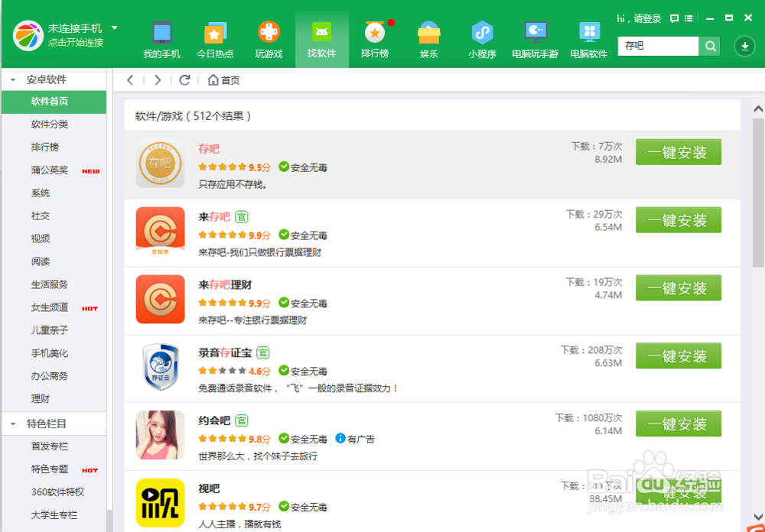Screen dimensions: 765x532
Task: Open the 小程序 section
Action: pyautogui.click(x=482, y=40)
